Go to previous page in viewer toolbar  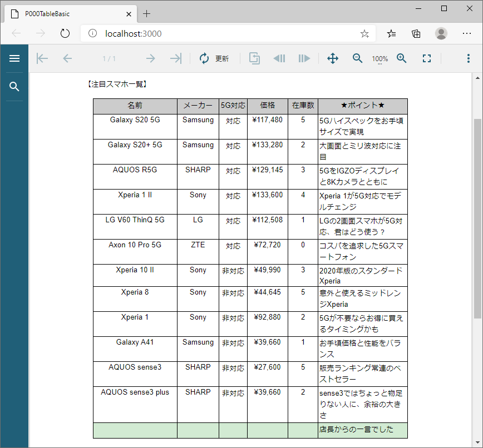(67, 58)
